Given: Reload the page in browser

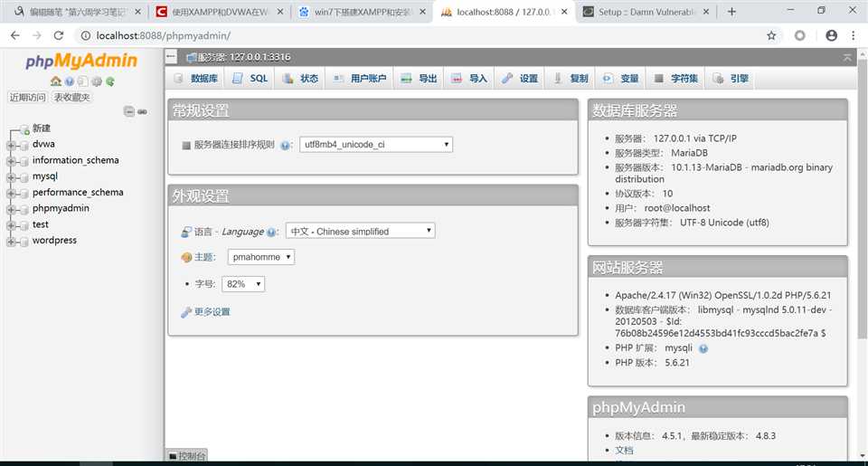Looking at the screenshot, I should pos(58,35).
